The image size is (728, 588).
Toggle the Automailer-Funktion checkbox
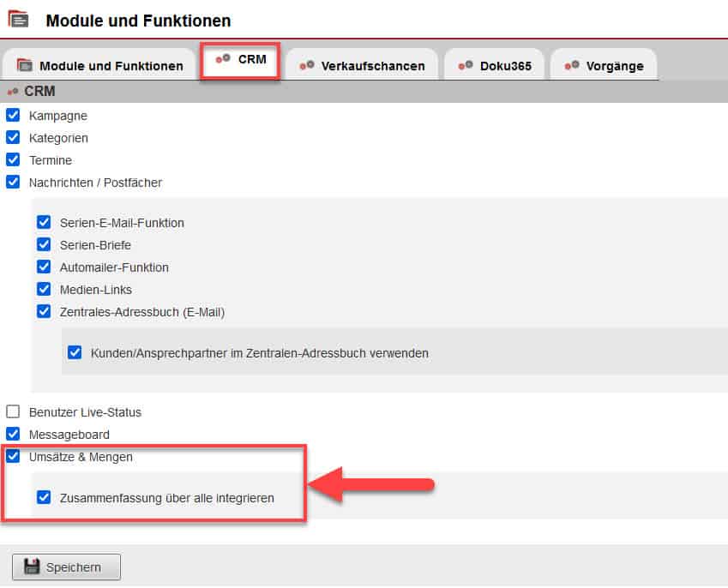(44, 267)
